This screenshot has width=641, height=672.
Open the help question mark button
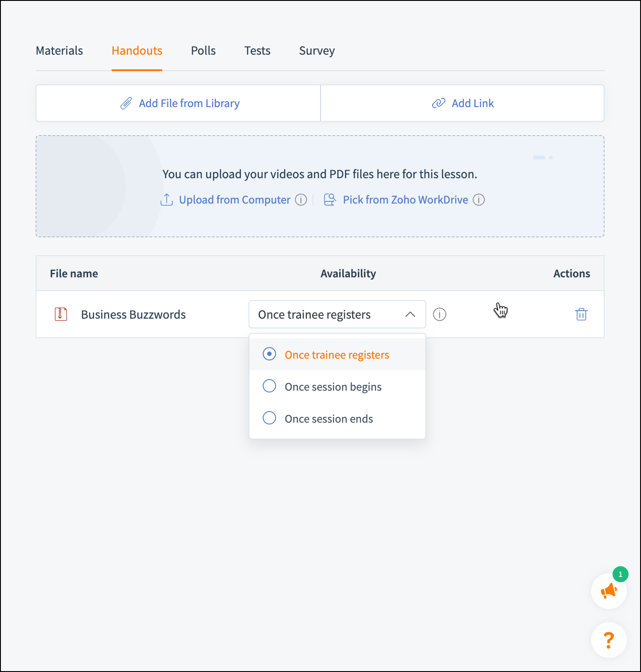(x=609, y=640)
